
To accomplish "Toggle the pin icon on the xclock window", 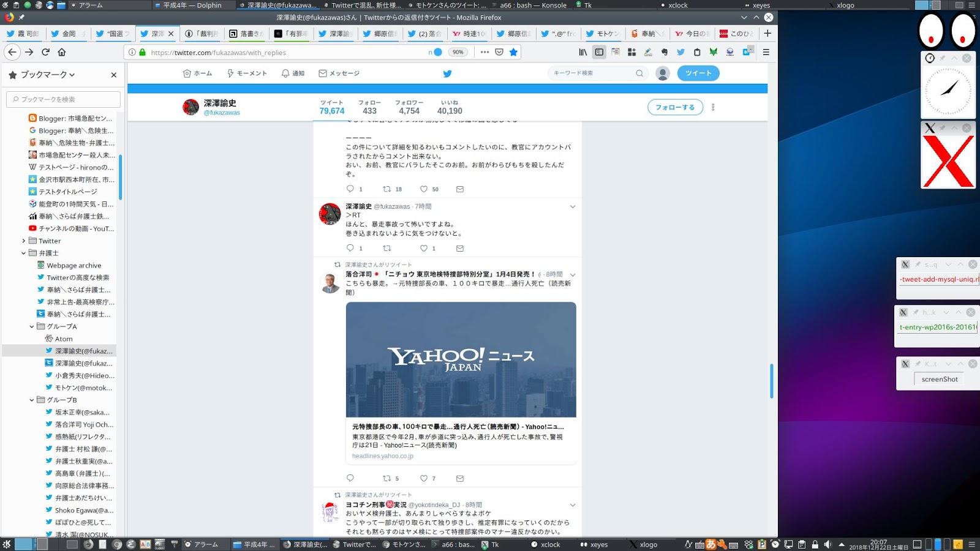I will click(x=943, y=58).
